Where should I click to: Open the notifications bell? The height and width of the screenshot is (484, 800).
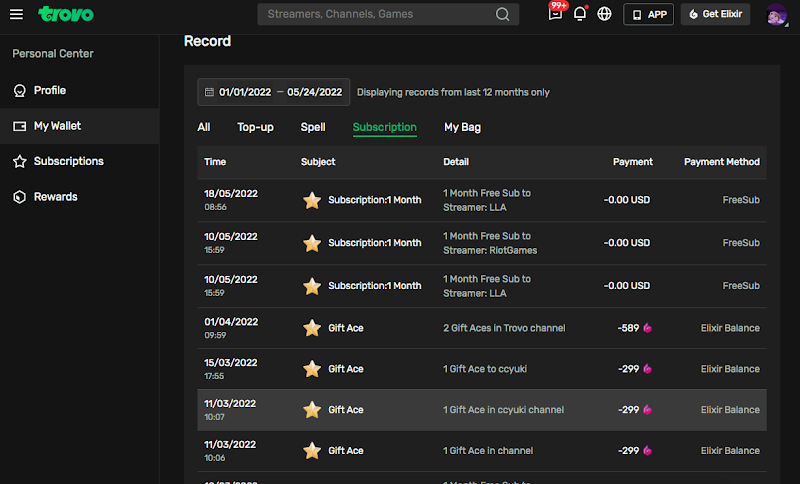pos(580,14)
